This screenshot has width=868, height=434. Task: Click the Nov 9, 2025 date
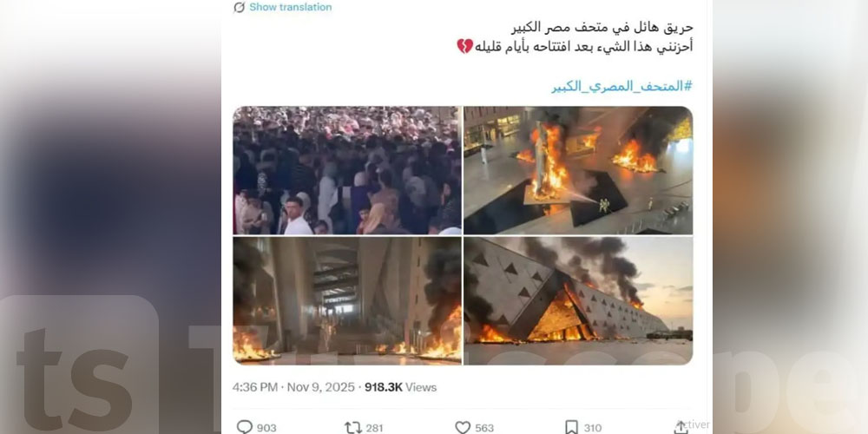pos(320,387)
